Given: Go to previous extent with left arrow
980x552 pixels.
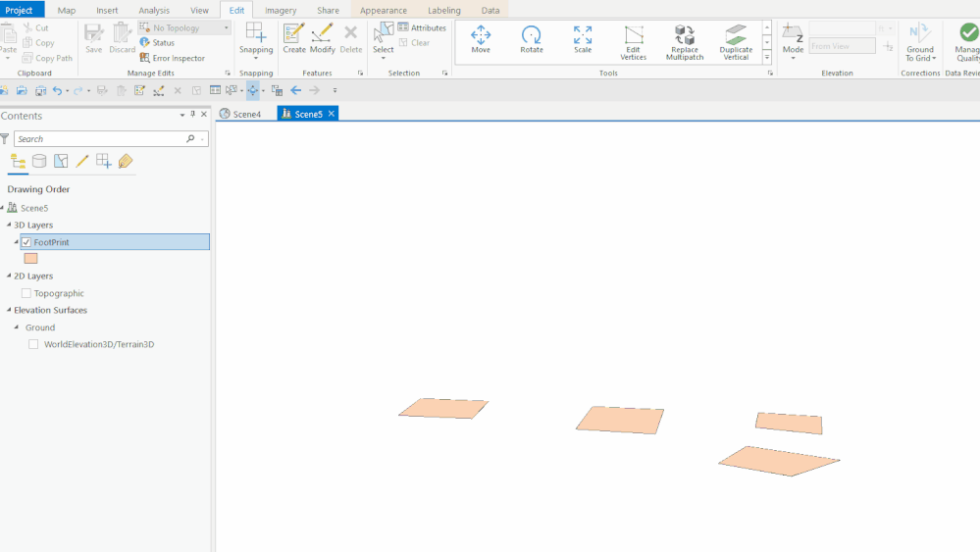Looking at the screenshot, I should coord(295,90).
